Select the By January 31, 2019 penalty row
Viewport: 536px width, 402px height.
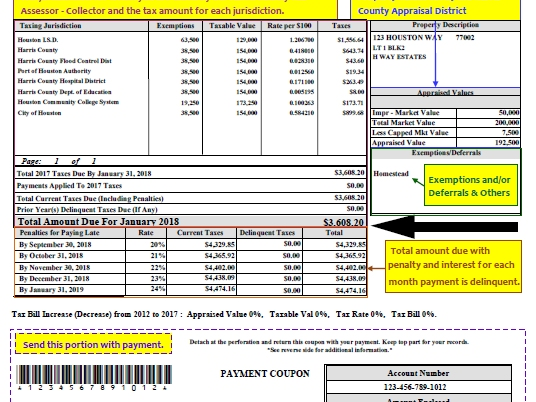pos(190,290)
